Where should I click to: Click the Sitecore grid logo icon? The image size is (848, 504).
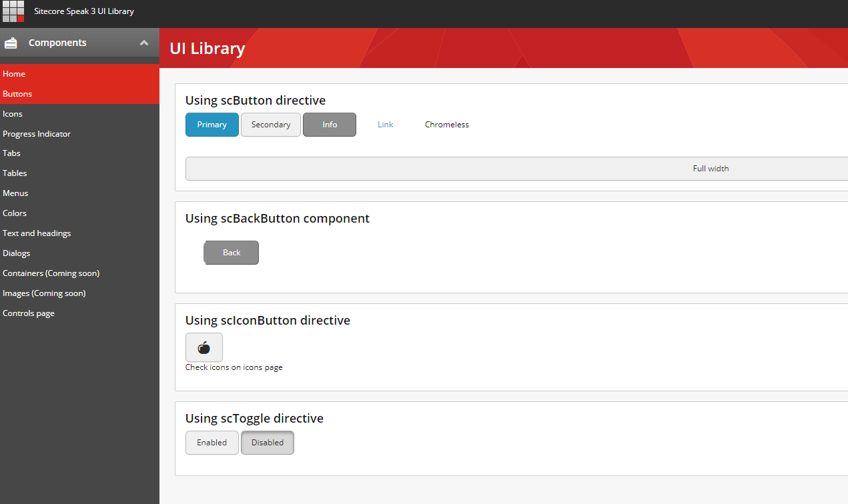[13, 11]
